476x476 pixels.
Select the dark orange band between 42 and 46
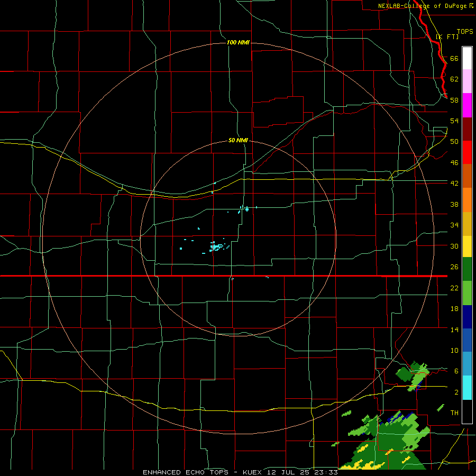click(x=467, y=176)
